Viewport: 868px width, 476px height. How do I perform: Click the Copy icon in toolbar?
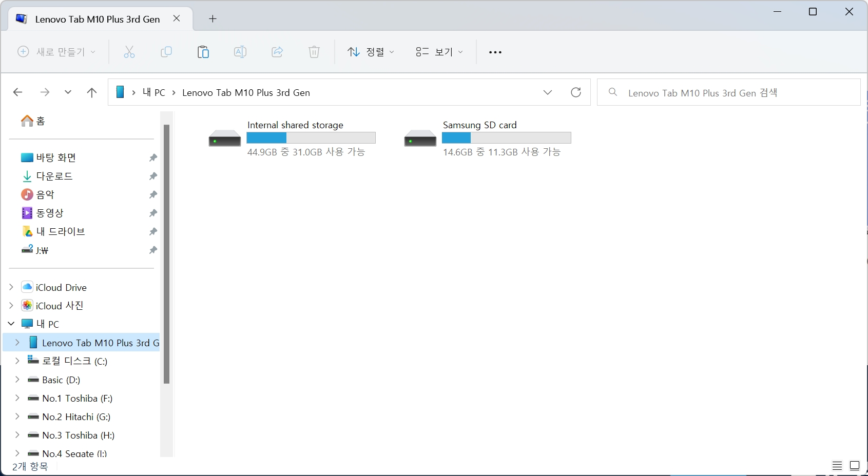[166, 52]
